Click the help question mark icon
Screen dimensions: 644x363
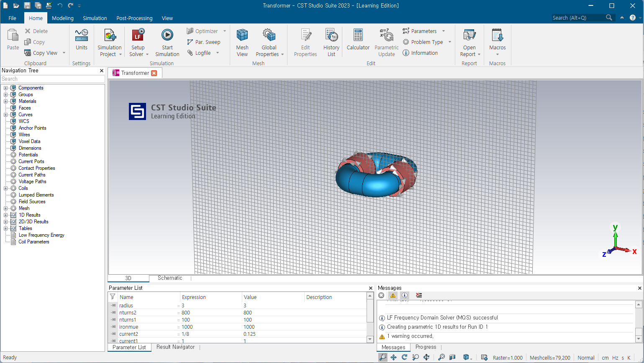(633, 18)
